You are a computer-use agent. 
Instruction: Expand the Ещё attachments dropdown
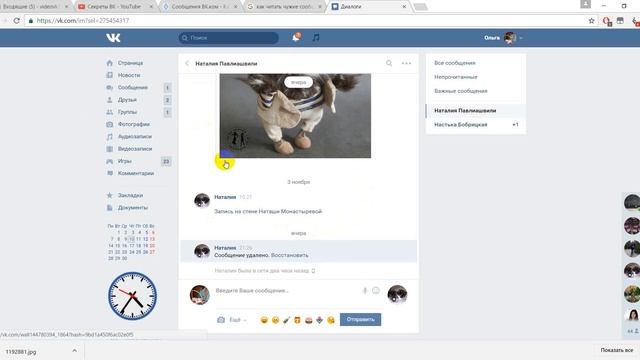238,320
